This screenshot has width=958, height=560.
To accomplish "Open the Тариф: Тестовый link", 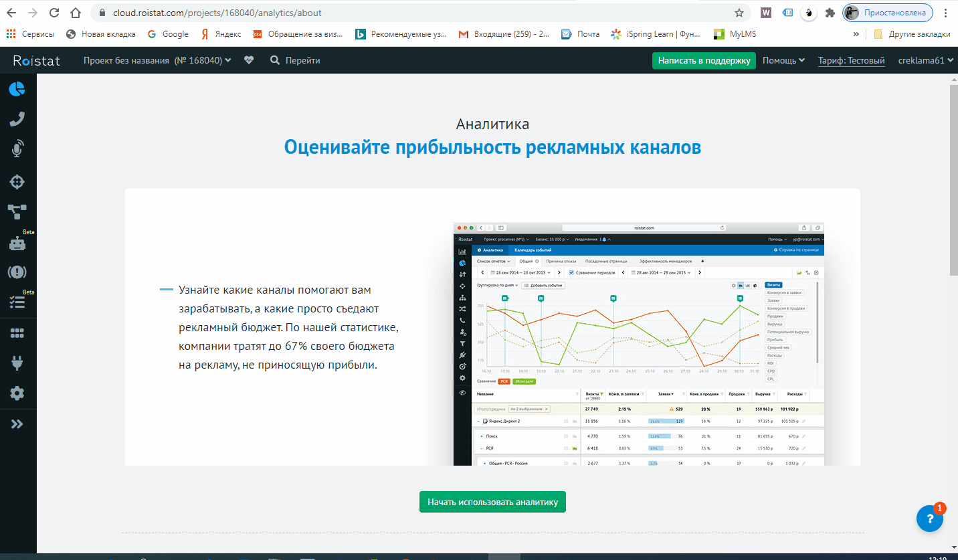I will (x=851, y=60).
